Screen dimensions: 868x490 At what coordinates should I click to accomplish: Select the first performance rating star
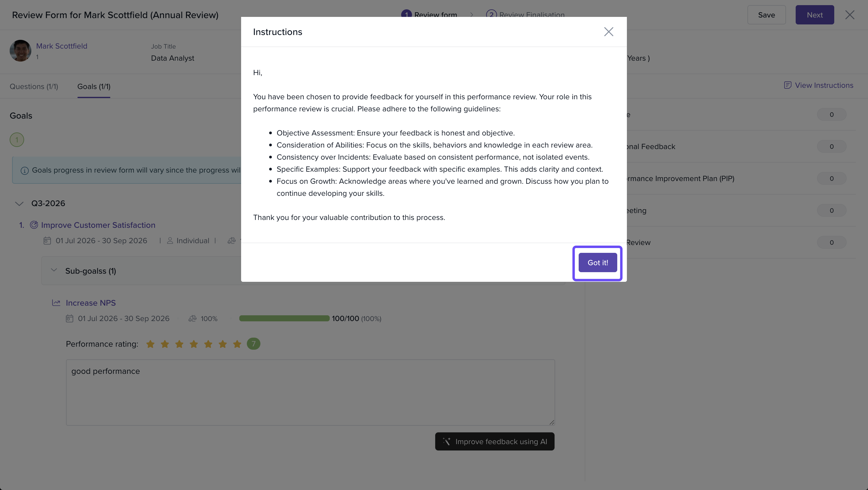(x=150, y=344)
